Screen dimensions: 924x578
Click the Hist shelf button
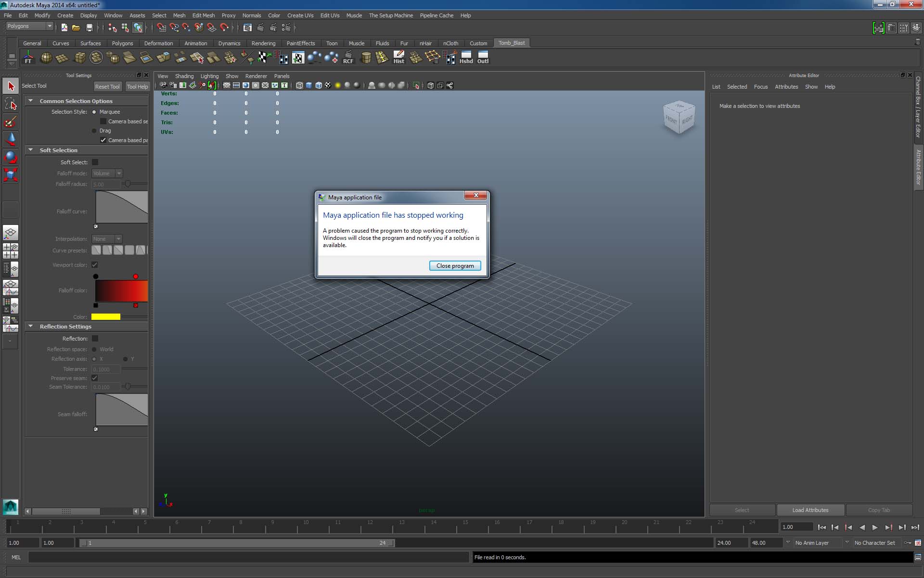(x=399, y=58)
